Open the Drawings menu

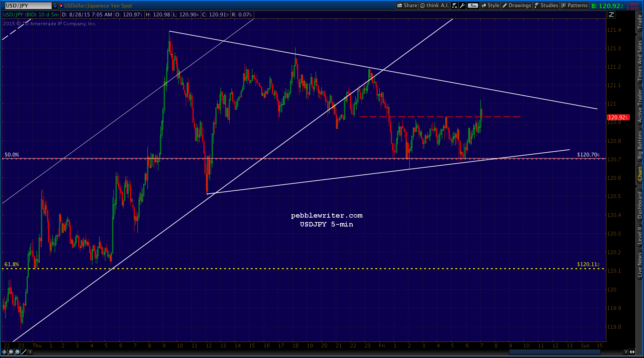click(x=517, y=5)
